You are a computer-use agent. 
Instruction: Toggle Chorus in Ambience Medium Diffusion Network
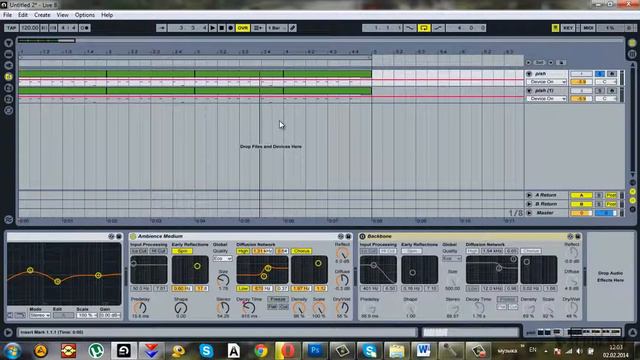tap(302, 251)
